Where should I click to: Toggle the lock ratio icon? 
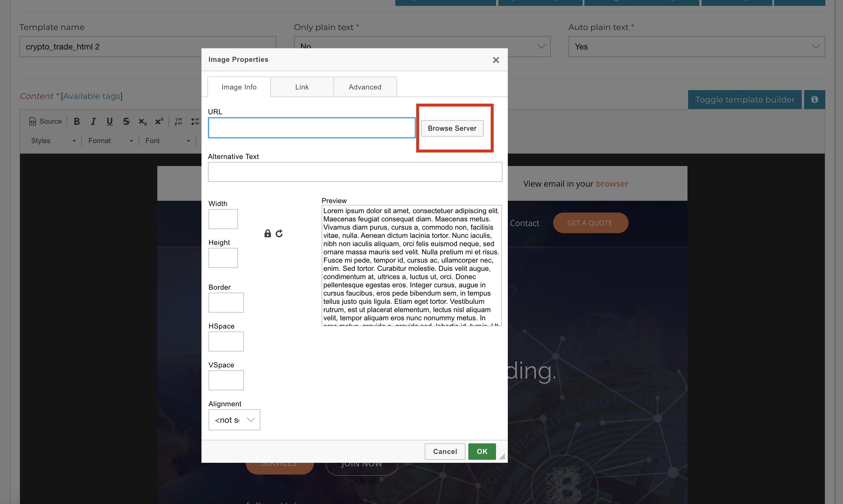(268, 233)
